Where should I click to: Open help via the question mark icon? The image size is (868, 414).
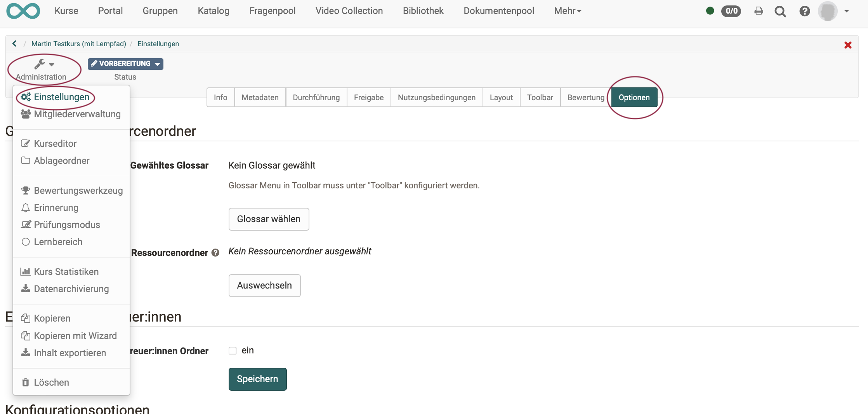coord(804,11)
